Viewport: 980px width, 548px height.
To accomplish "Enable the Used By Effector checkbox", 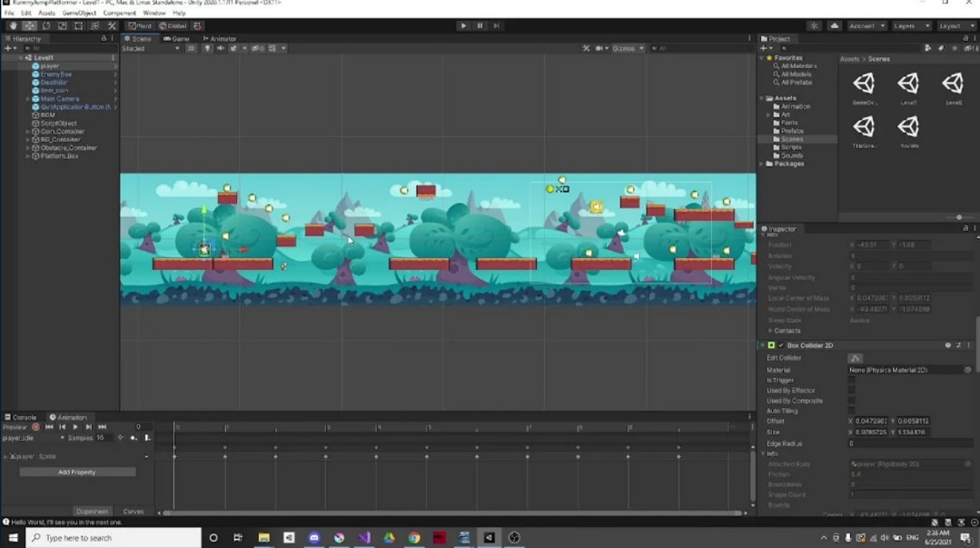I will tap(851, 391).
